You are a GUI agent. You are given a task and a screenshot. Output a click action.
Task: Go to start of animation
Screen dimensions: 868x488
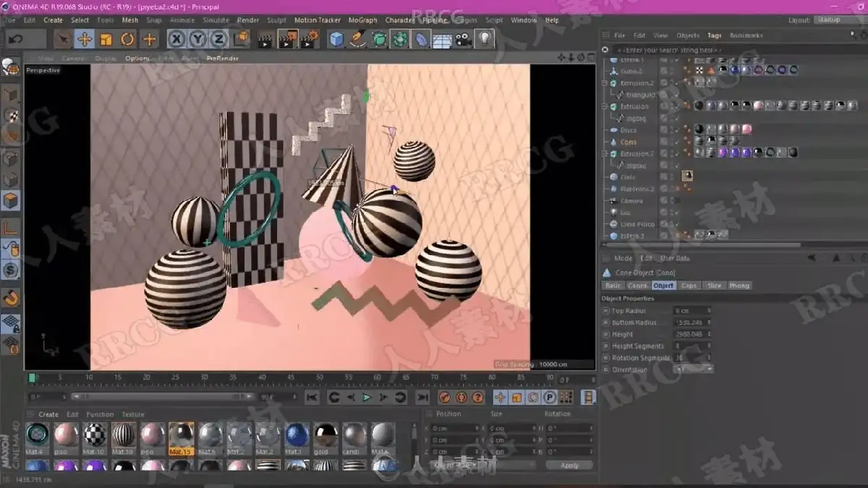(312, 398)
